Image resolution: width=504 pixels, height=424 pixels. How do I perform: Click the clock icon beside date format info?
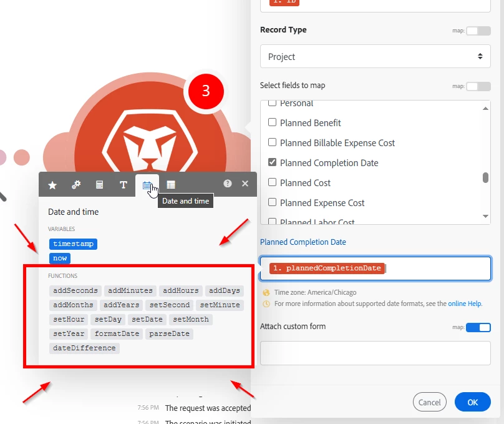click(266, 303)
